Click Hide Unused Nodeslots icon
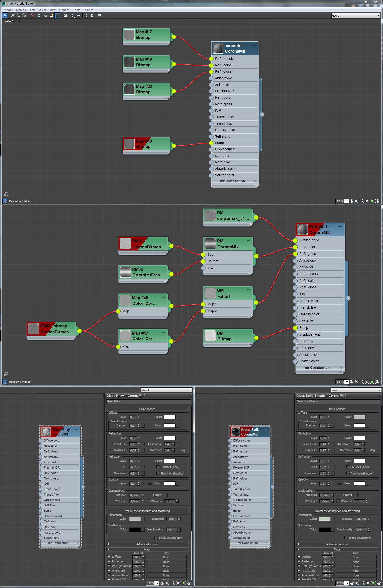Viewport: 383px width, 588px height. (x=46, y=15)
